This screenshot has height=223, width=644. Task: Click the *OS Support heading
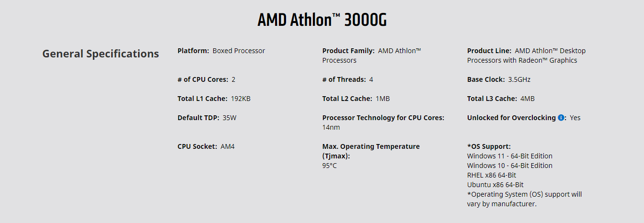[489, 146]
